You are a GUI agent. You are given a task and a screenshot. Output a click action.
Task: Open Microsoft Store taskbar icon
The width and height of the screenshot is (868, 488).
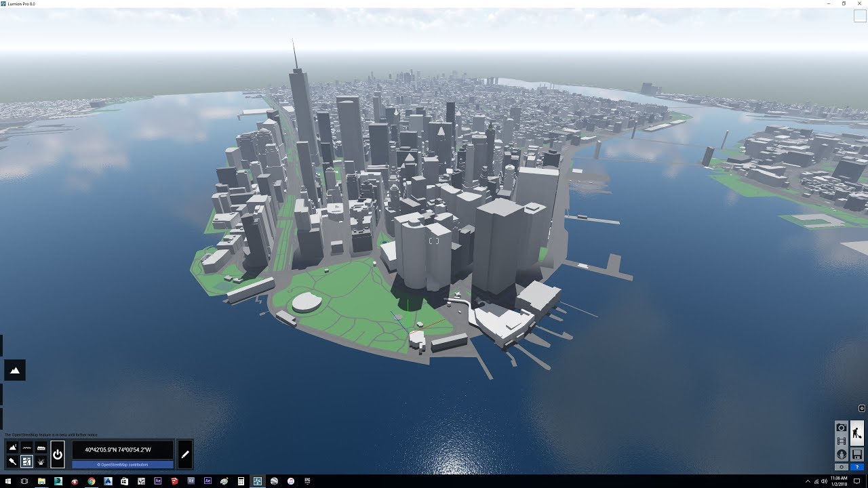124,481
